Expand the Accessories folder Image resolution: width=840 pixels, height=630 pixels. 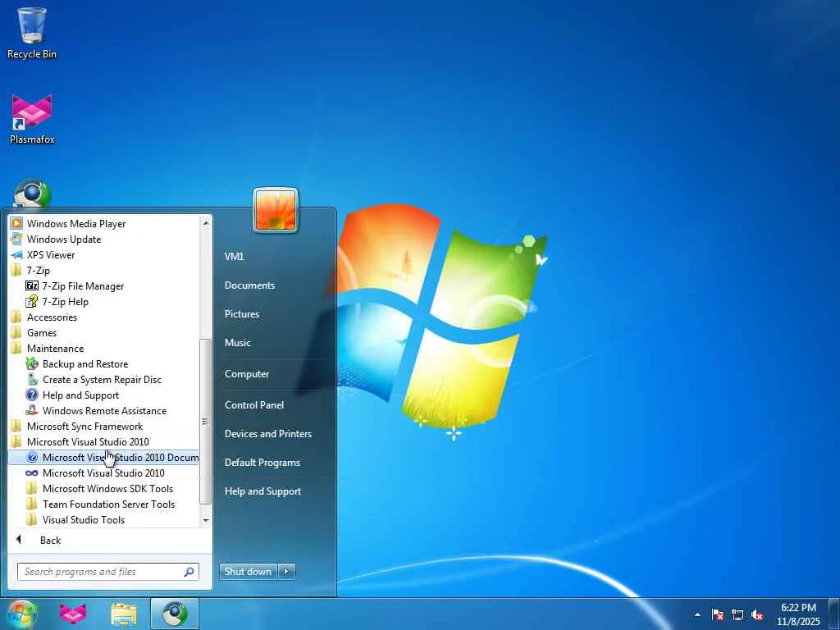coord(52,317)
